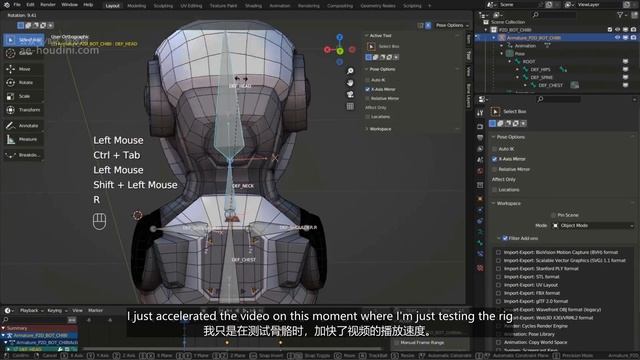640x360 pixels.
Task: Switch to the Animation workspace tab
Action: (280, 6)
